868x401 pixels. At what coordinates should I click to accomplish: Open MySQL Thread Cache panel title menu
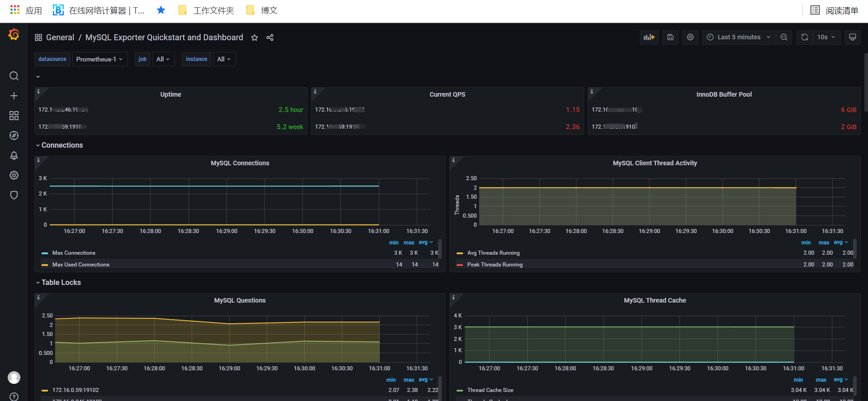coord(655,300)
